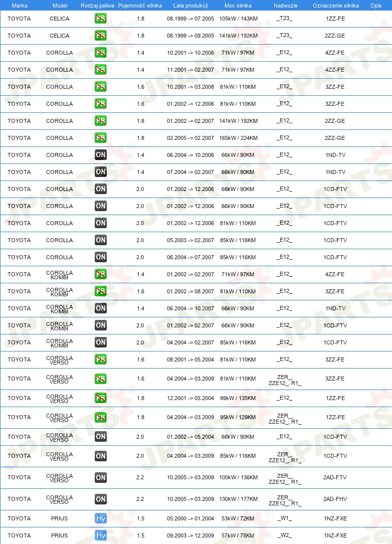Click the Model column header
The image size is (392, 544).
point(60,6)
